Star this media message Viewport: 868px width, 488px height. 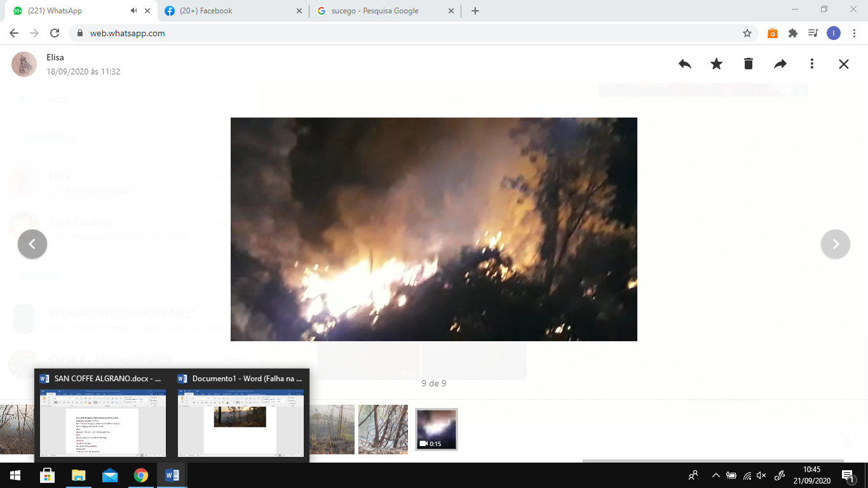click(716, 64)
